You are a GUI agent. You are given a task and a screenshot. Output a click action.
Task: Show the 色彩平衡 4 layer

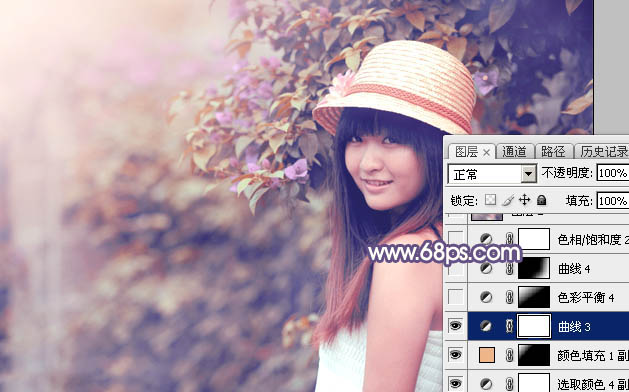point(455,297)
